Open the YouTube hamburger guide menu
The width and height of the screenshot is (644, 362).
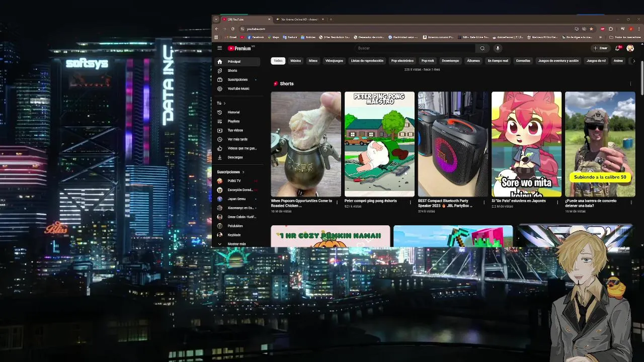(x=219, y=48)
